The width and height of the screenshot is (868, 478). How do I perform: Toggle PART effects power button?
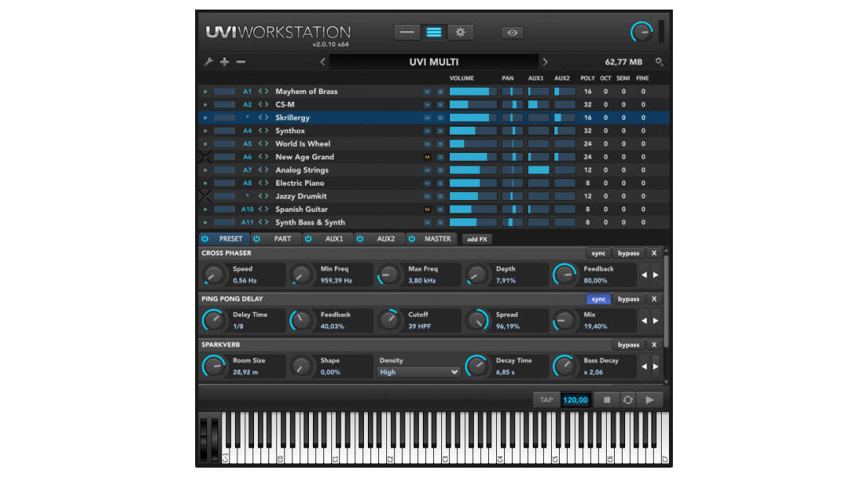coord(256,239)
